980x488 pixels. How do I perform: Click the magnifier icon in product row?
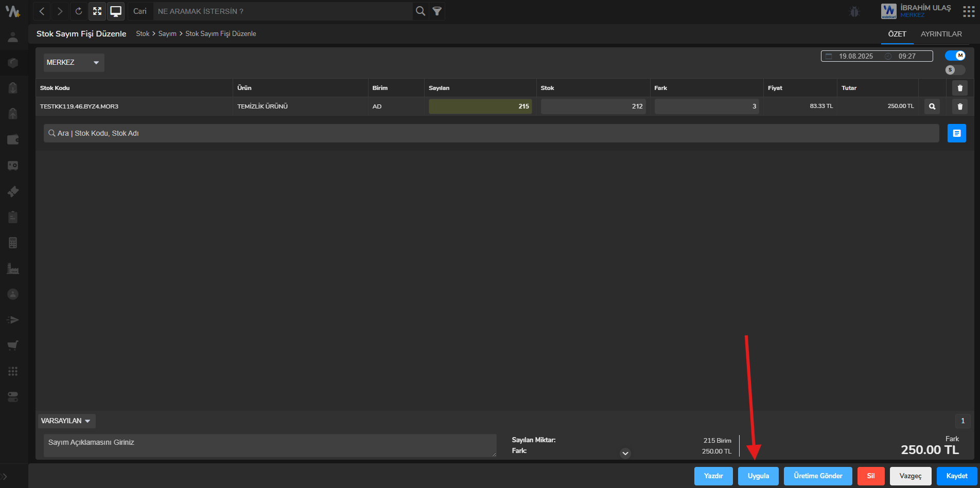[932, 106]
